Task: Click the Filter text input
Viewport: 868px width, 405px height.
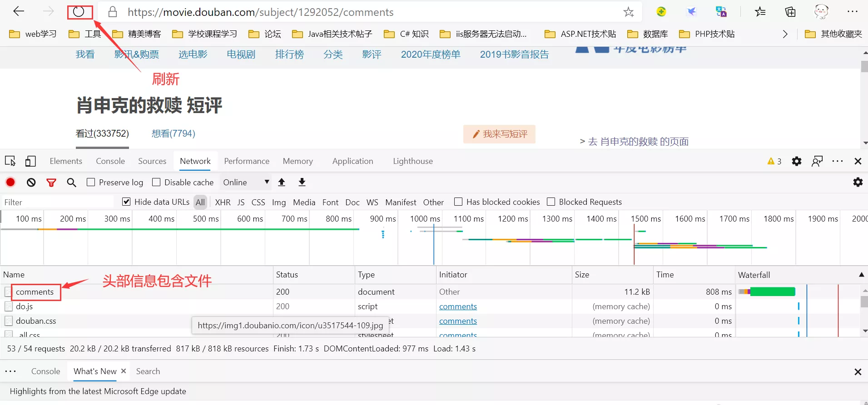Action: 58,202
